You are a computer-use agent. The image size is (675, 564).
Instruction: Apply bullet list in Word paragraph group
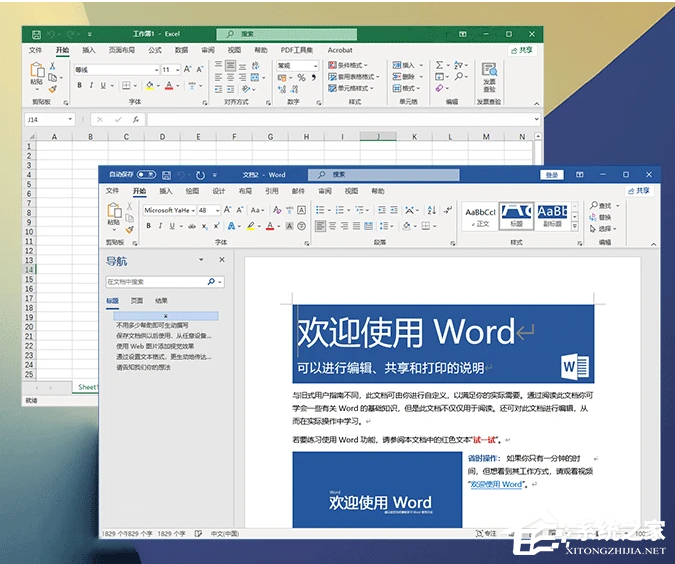(x=320, y=210)
